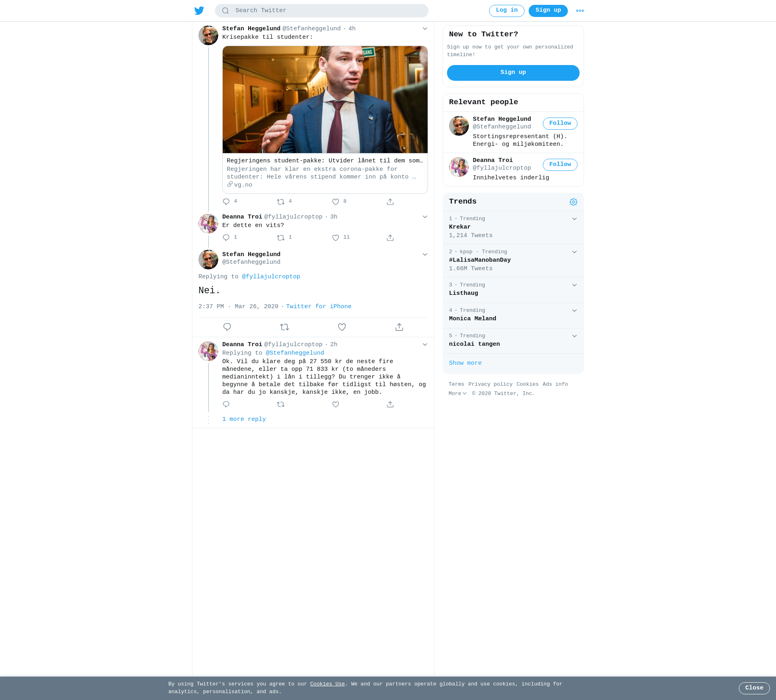This screenshot has height=700, width=776.
Task: Open Twitter for iPhone link
Action: coord(319,307)
